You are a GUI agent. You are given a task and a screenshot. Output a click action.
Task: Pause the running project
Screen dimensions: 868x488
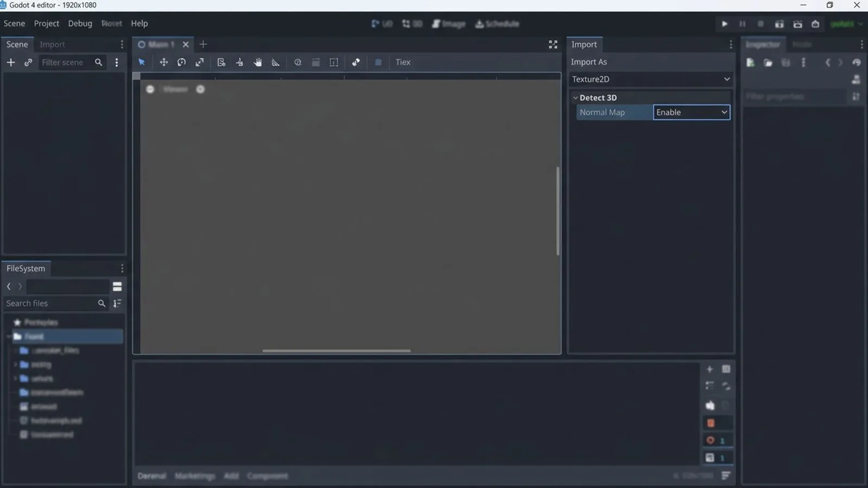pos(742,24)
